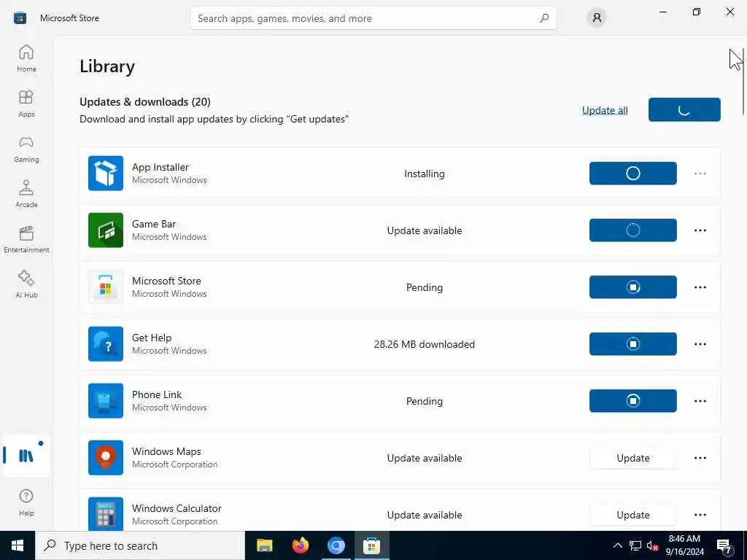The image size is (747, 560).
Task: Open more options for Game Bar
Action: pyautogui.click(x=700, y=230)
